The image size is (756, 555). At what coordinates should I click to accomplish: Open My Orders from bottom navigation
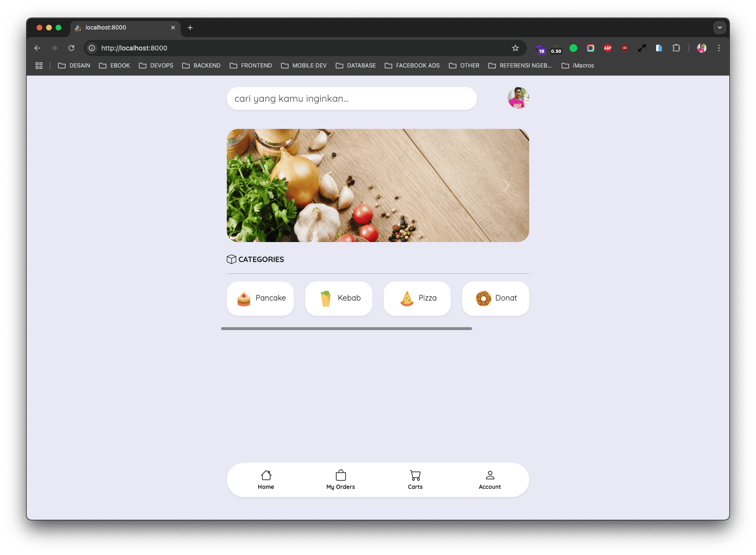[340, 479]
